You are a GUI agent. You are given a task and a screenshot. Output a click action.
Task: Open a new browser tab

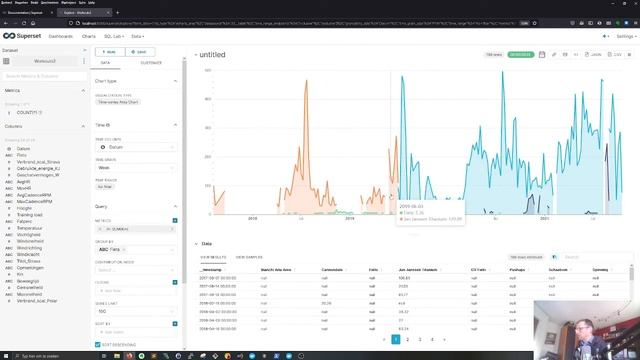point(118,13)
